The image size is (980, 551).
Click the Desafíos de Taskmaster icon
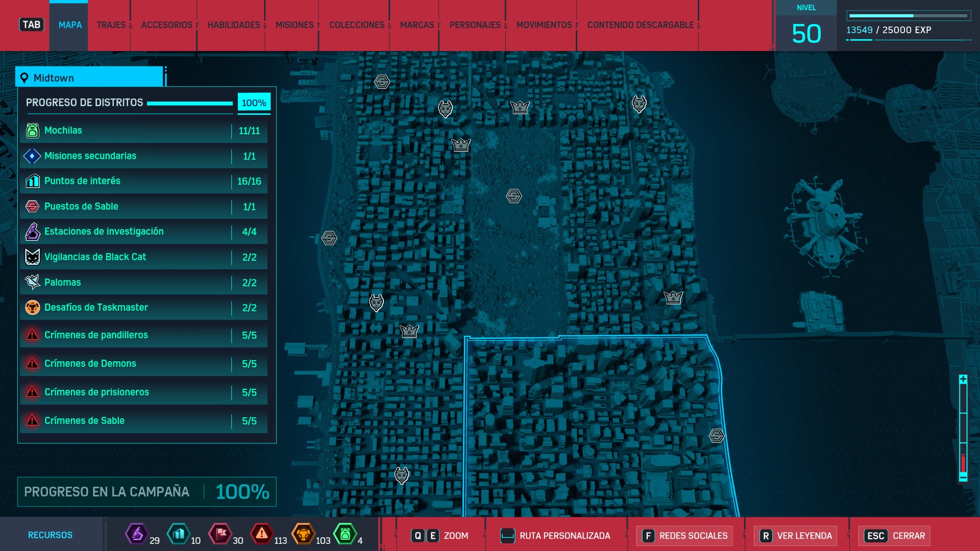[x=32, y=308]
